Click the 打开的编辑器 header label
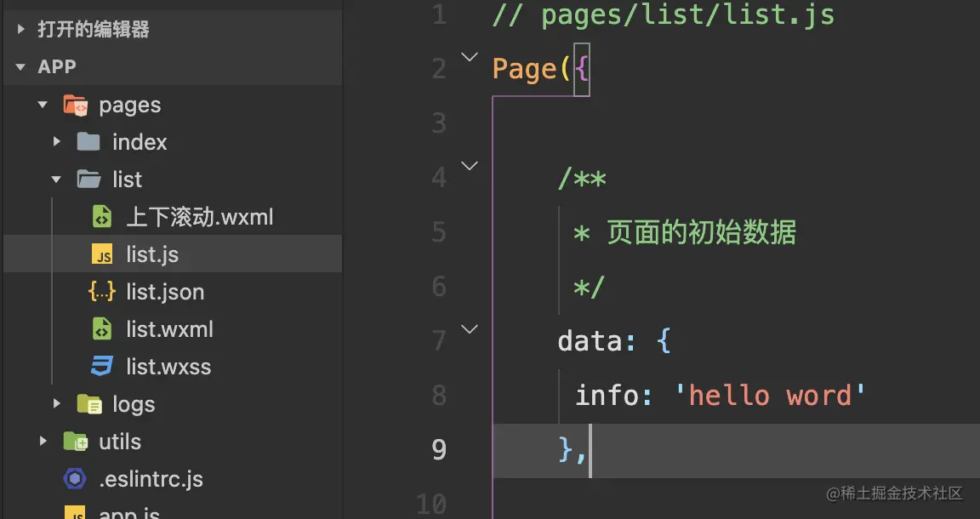 point(93,30)
